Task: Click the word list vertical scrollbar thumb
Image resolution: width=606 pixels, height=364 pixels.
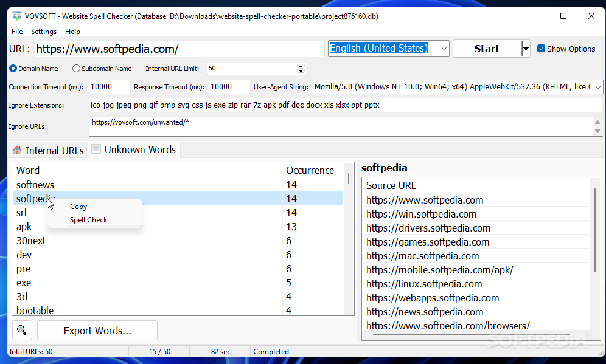Action: click(x=349, y=178)
